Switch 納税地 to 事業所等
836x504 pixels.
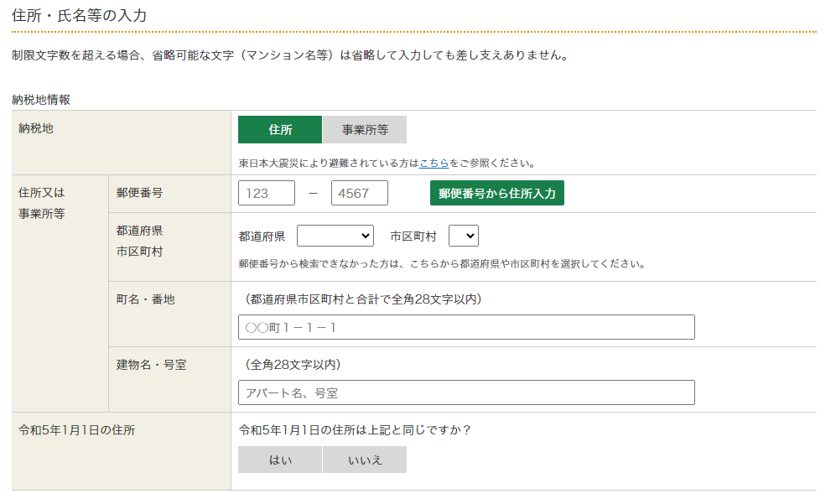365,130
